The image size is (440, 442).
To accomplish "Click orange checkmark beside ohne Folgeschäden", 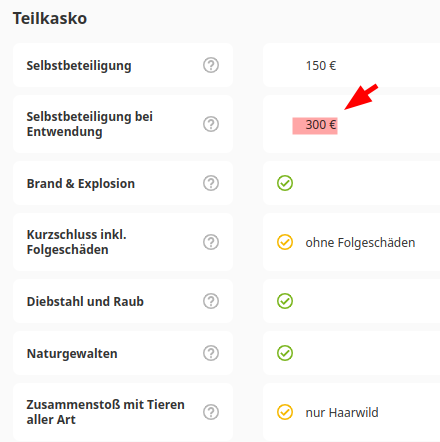I will pos(285,242).
